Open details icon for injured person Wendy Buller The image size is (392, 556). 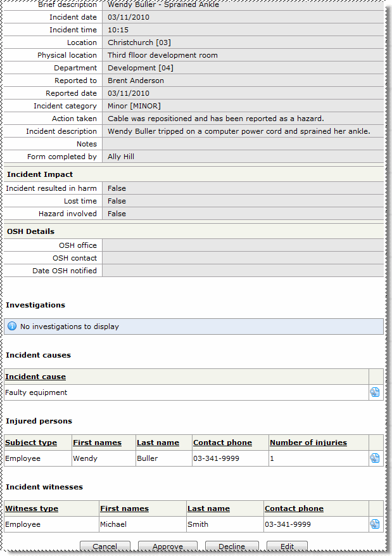pos(374,458)
